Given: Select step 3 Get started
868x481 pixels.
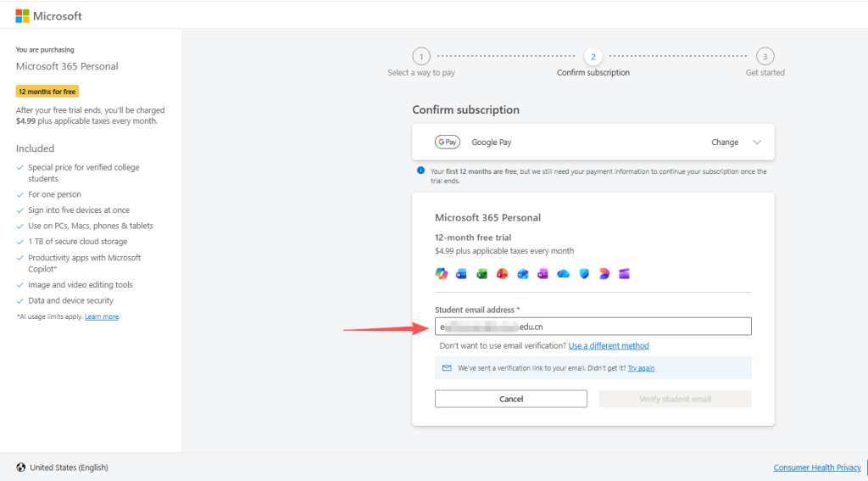Looking at the screenshot, I should (765, 57).
